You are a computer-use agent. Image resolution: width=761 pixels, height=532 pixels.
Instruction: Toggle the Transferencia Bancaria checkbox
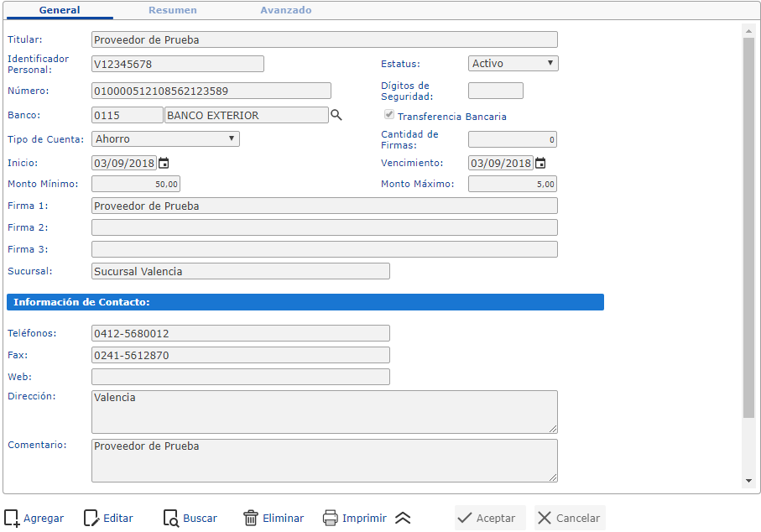[x=388, y=115]
